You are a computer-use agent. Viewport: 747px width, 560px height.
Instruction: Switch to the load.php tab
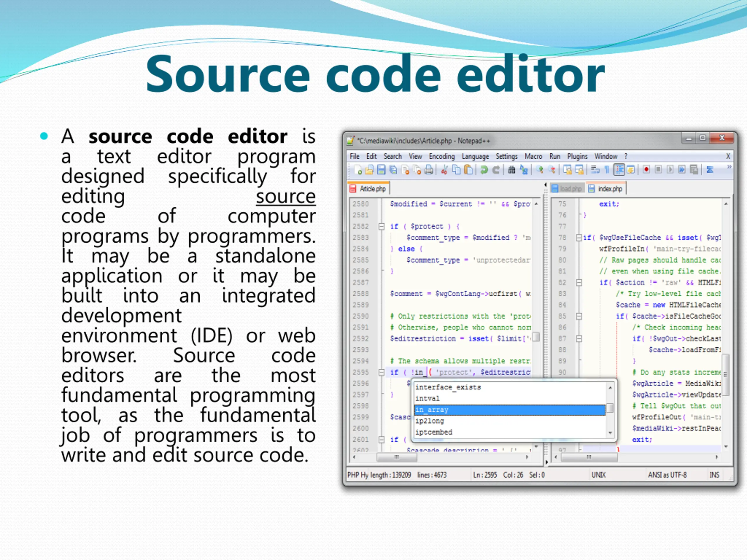[x=567, y=189]
